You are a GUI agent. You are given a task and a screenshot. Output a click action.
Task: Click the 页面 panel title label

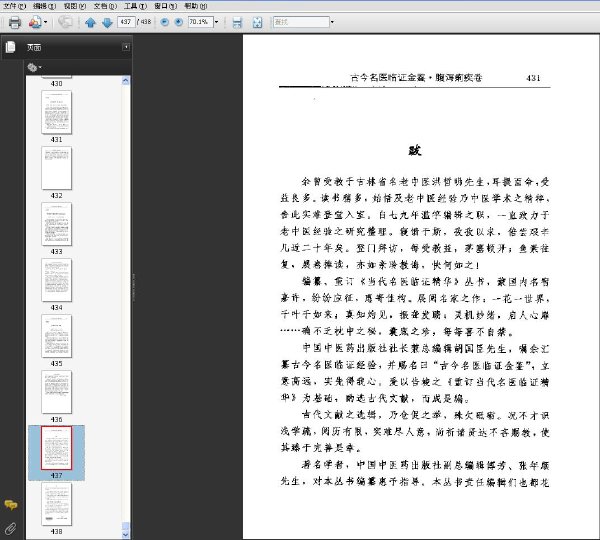tap(34, 47)
